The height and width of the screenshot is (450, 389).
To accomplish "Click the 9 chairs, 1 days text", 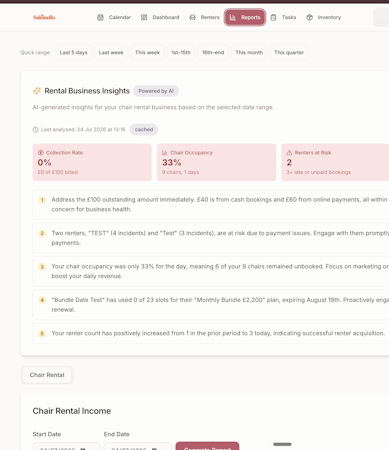I will point(180,172).
